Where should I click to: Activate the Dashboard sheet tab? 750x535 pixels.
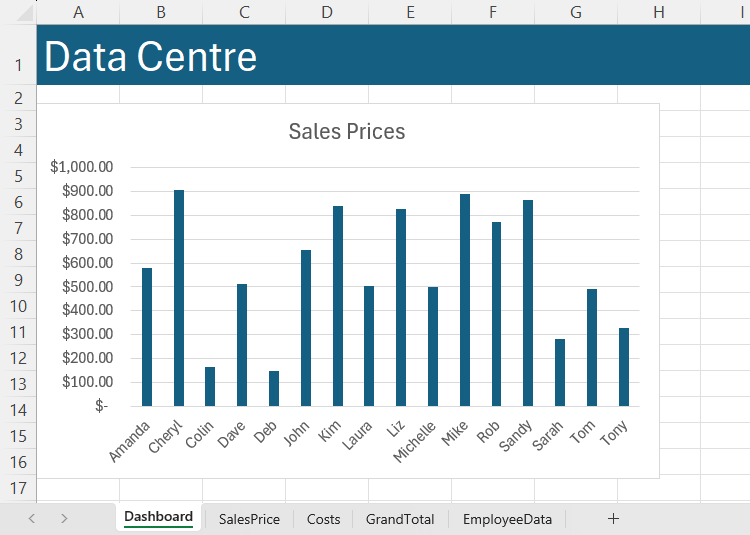tap(158, 517)
